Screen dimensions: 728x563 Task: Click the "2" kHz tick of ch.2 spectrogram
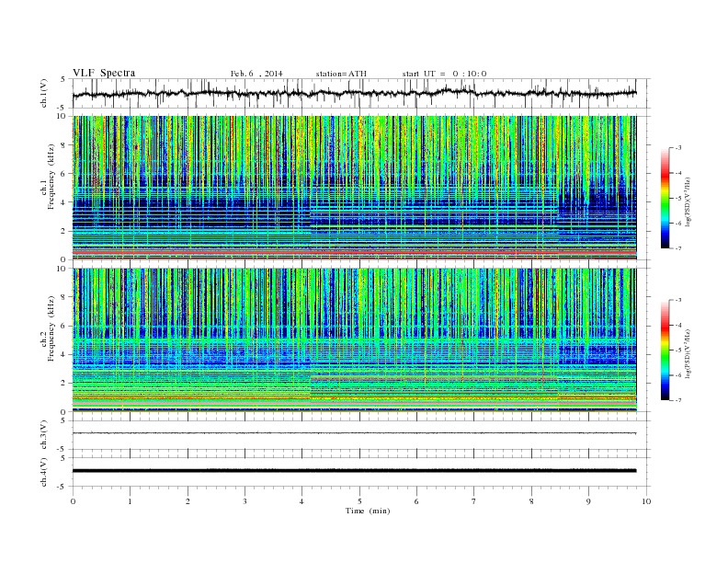coord(63,384)
